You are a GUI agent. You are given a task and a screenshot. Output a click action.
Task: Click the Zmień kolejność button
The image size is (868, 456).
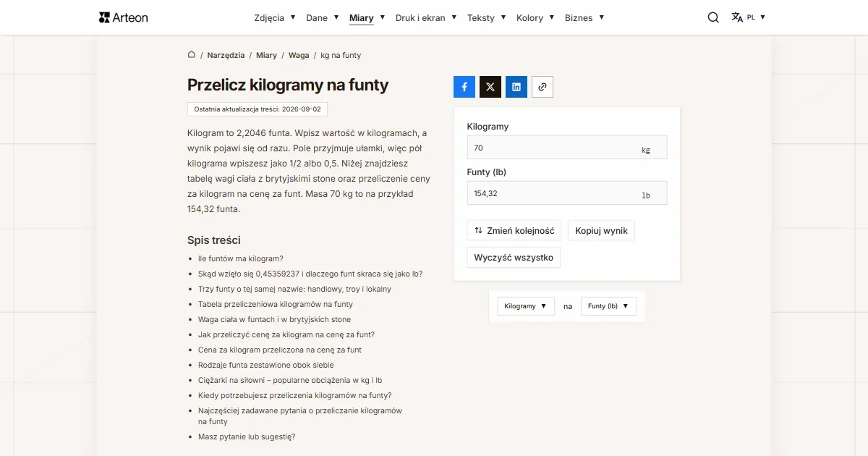tap(514, 231)
